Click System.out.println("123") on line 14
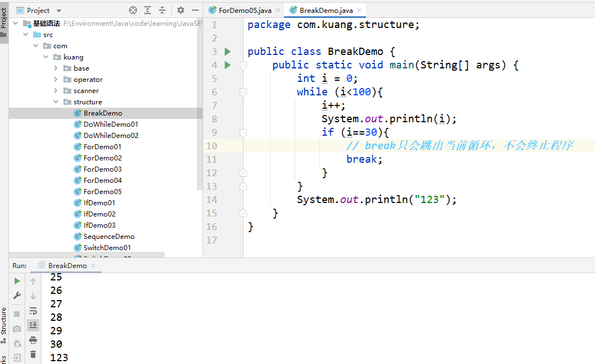595x364 pixels. click(377, 200)
